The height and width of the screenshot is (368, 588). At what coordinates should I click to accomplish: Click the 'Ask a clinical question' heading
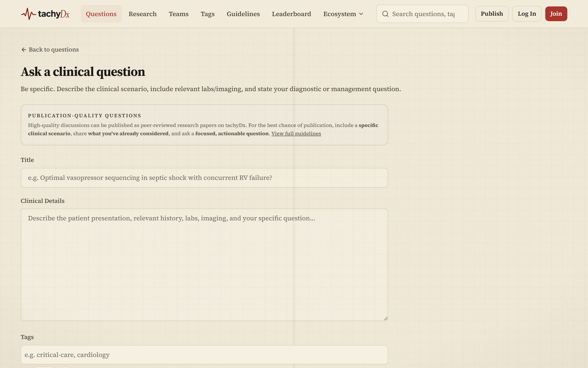83,72
